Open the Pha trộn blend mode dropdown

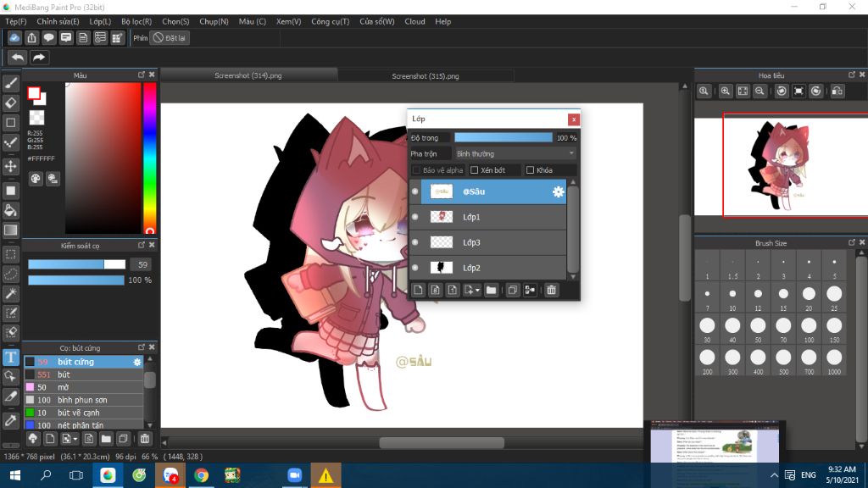(x=515, y=153)
